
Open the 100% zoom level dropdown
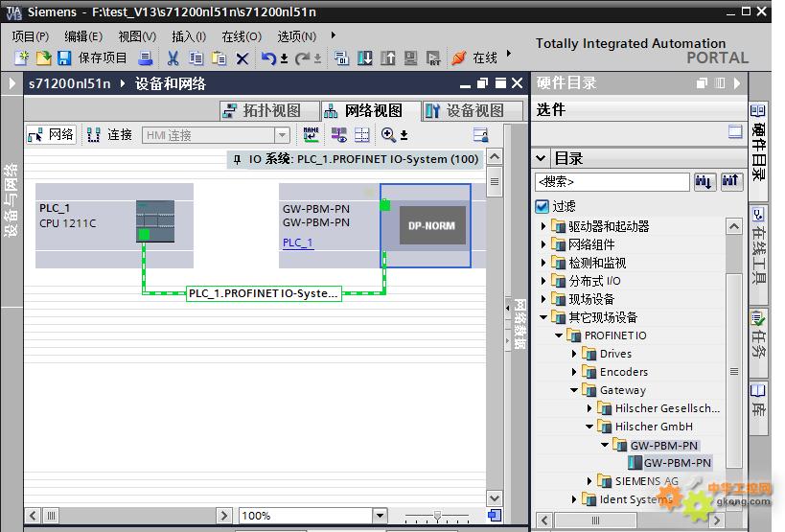coord(380,515)
